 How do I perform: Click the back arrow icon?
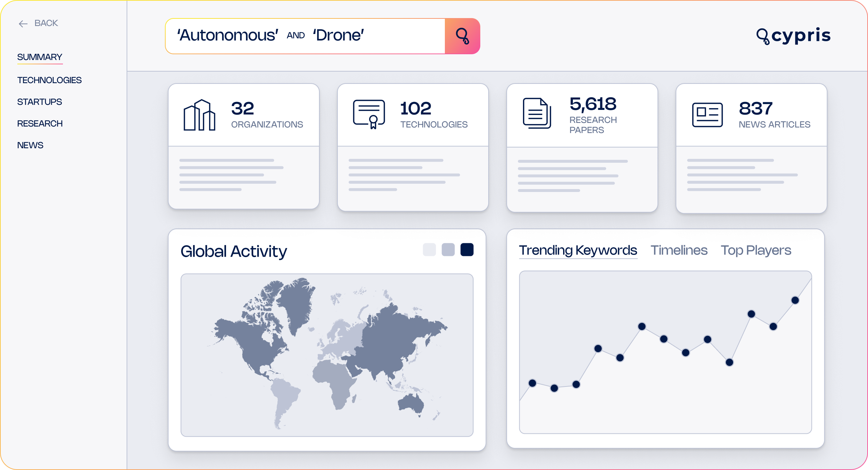[x=23, y=24]
